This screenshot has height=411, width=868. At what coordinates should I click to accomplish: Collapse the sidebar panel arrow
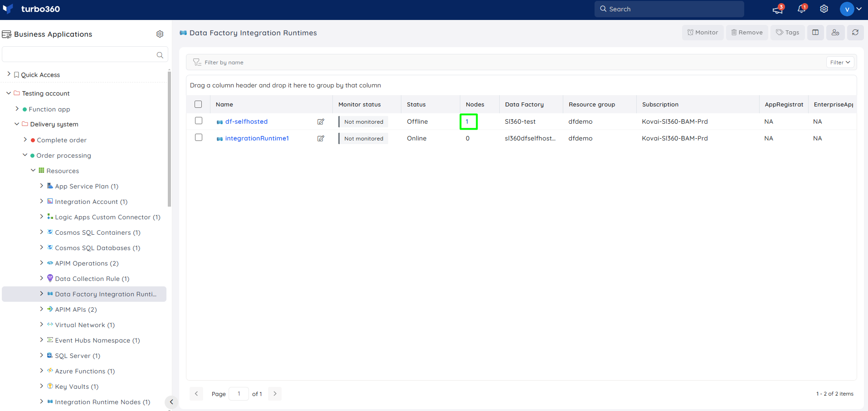pyautogui.click(x=171, y=402)
